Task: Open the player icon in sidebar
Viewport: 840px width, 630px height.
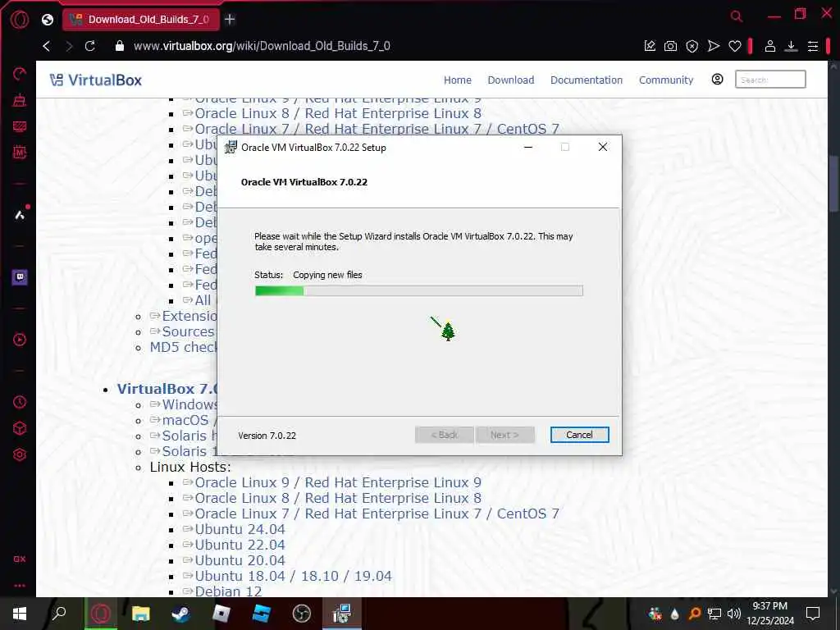Action: coord(20,340)
